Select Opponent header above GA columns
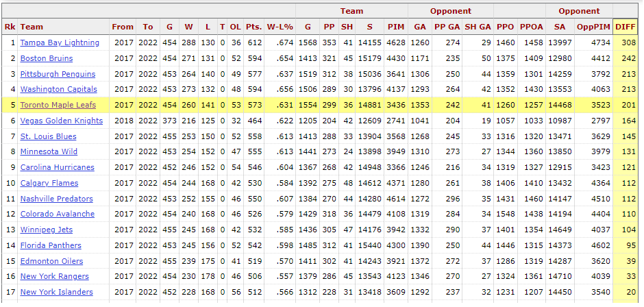The width and height of the screenshot is (644, 307). pos(451,11)
